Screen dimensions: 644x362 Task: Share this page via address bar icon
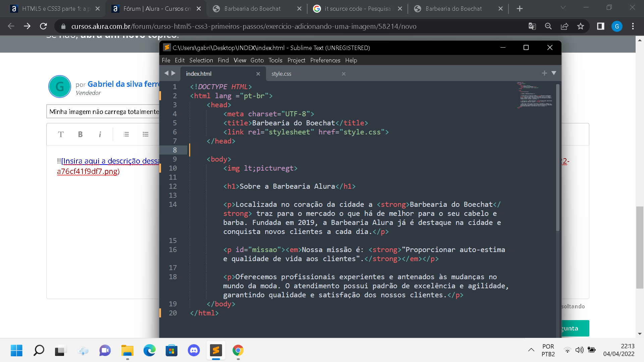click(565, 26)
